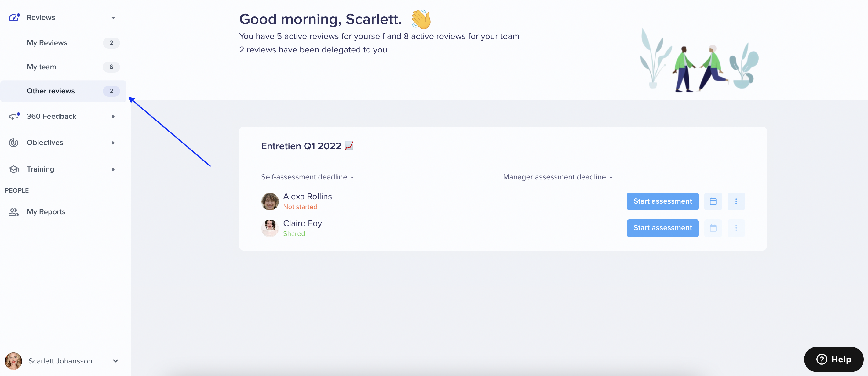The image size is (868, 376).
Task: Click Alexa Rollins' avatar photo
Action: [270, 201]
